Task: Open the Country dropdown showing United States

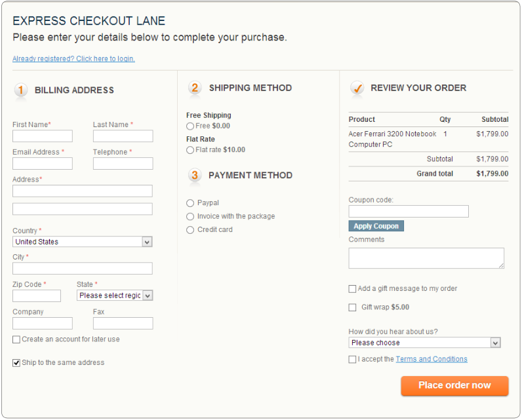Action: click(83, 242)
